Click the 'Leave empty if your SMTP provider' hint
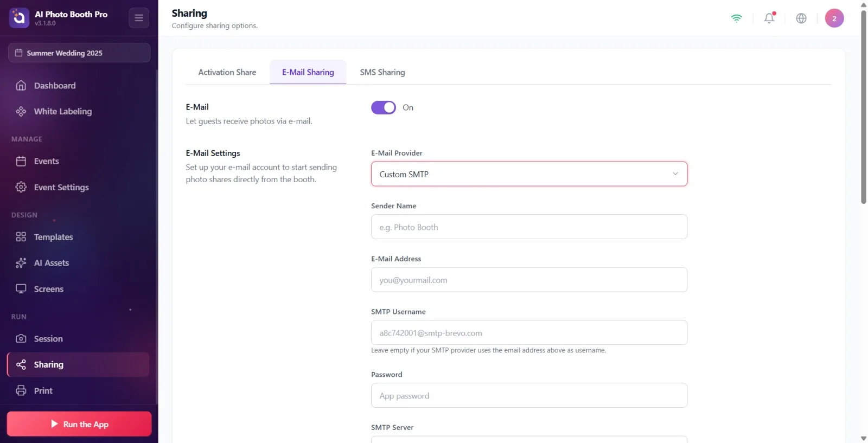This screenshot has height=443, width=868. [488, 350]
